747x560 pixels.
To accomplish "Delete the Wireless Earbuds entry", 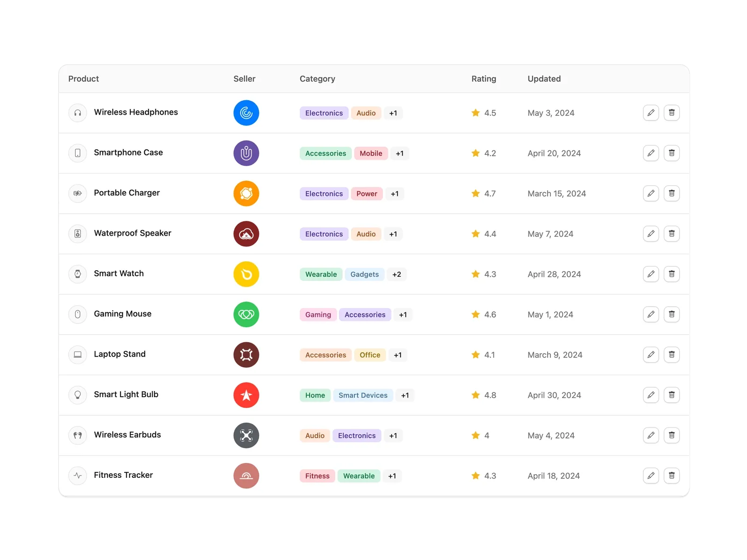I will 671,435.
